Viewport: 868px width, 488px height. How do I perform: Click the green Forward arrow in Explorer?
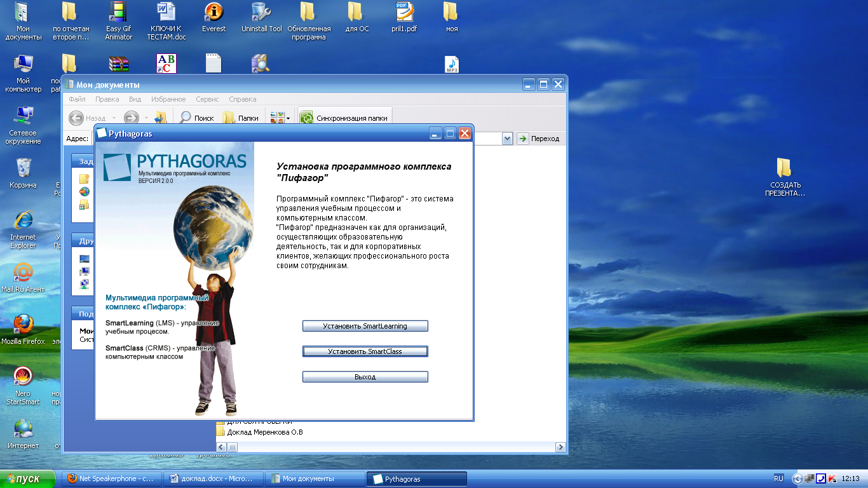[x=132, y=118]
